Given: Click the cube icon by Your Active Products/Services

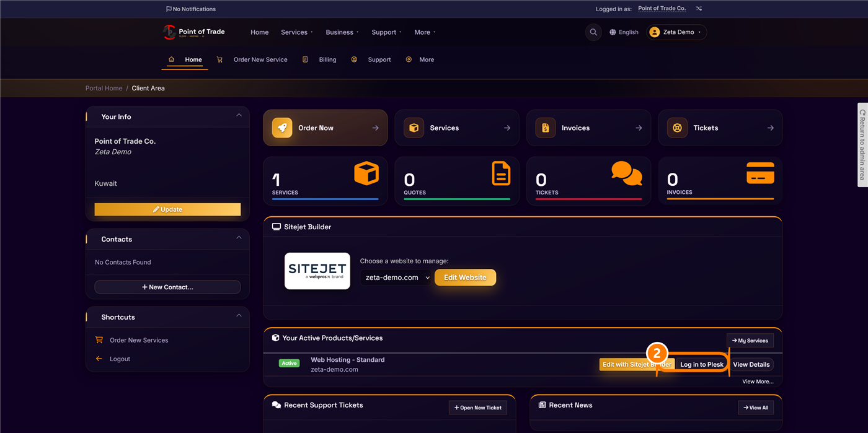Looking at the screenshot, I should tap(276, 338).
